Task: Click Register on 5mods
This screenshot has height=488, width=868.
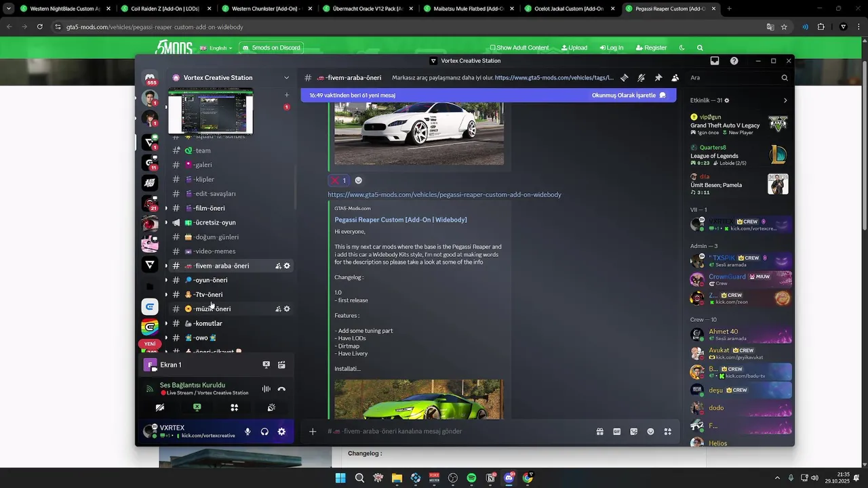Action: click(651, 48)
